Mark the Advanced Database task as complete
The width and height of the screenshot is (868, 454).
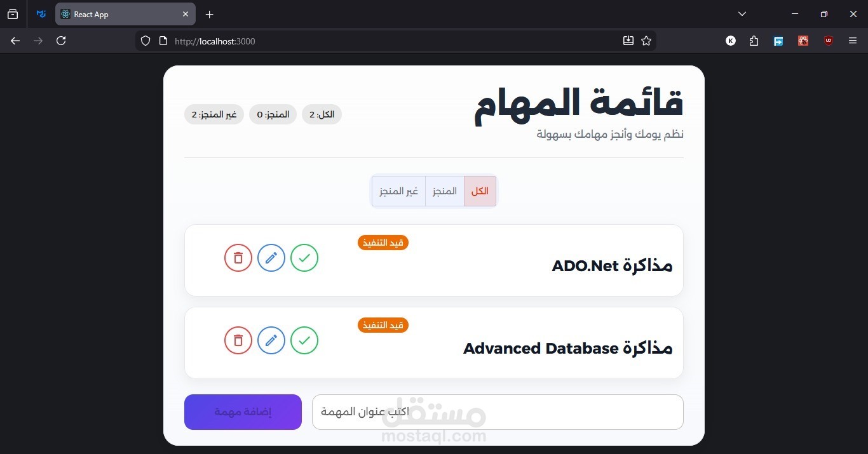click(x=304, y=340)
